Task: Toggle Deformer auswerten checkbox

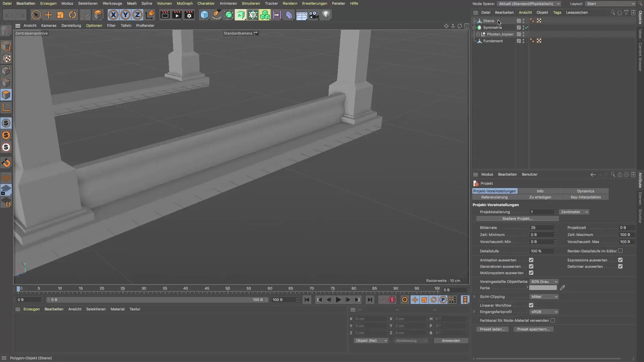Action: (620, 266)
